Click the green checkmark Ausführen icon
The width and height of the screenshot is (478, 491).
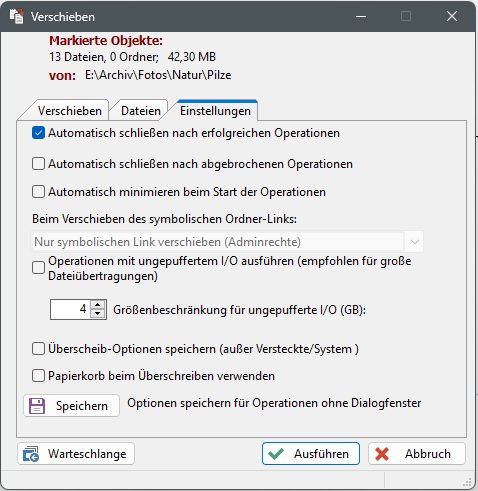tap(276, 454)
